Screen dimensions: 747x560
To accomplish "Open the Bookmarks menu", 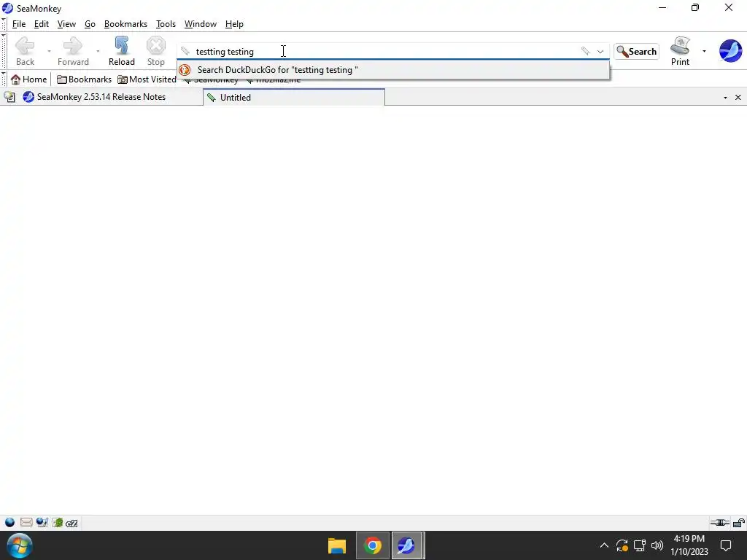I will coord(125,24).
